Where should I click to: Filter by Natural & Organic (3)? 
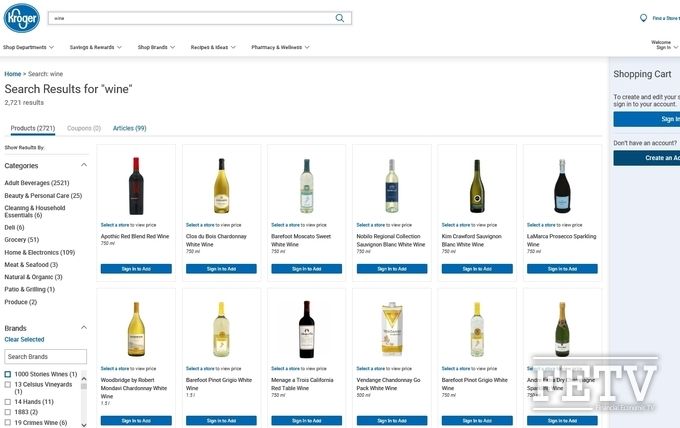coord(33,277)
